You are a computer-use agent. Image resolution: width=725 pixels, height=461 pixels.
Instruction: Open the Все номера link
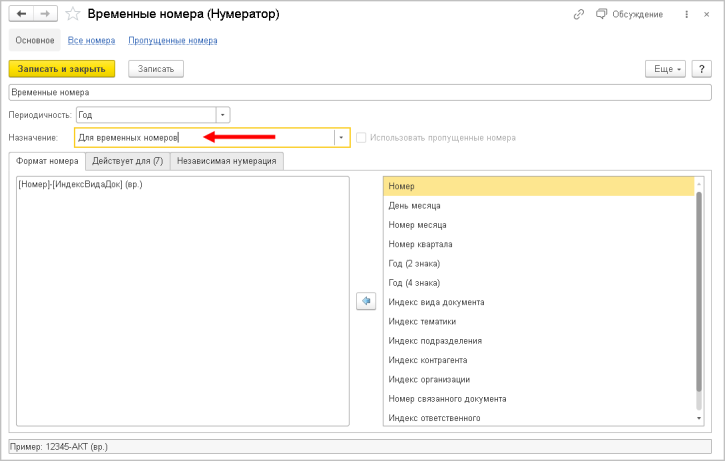click(91, 40)
